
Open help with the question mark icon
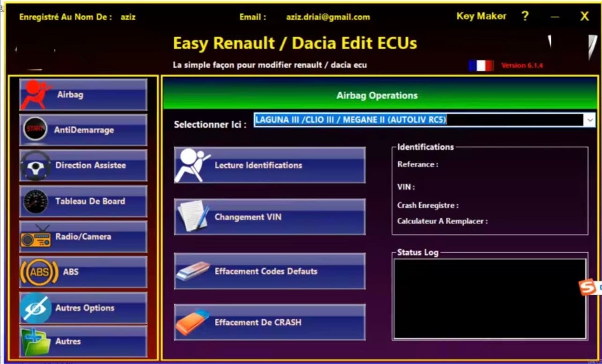point(525,16)
